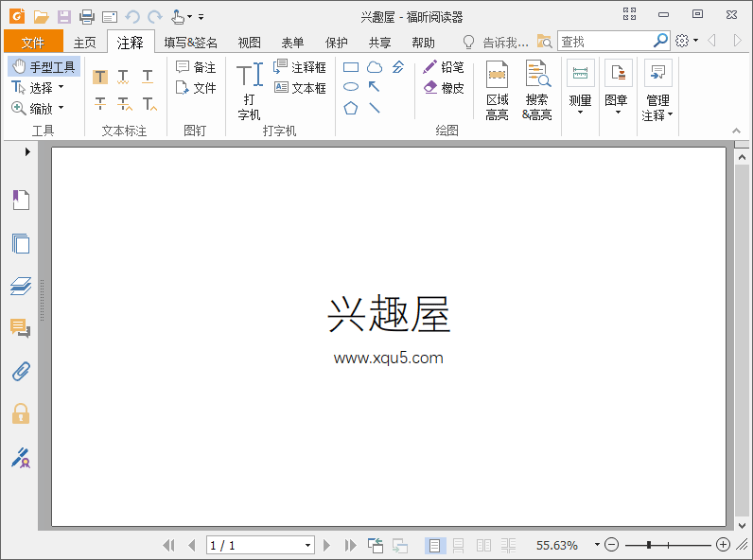Expand the navigation panel arrow

[x=27, y=151]
